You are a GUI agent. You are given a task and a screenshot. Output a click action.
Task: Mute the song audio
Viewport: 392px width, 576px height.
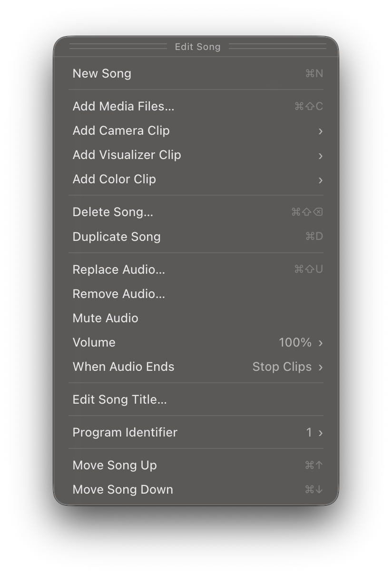tap(105, 318)
